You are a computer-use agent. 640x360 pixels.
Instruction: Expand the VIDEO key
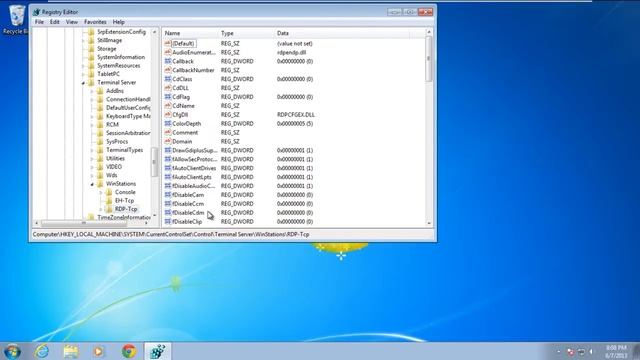[x=92, y=167]
